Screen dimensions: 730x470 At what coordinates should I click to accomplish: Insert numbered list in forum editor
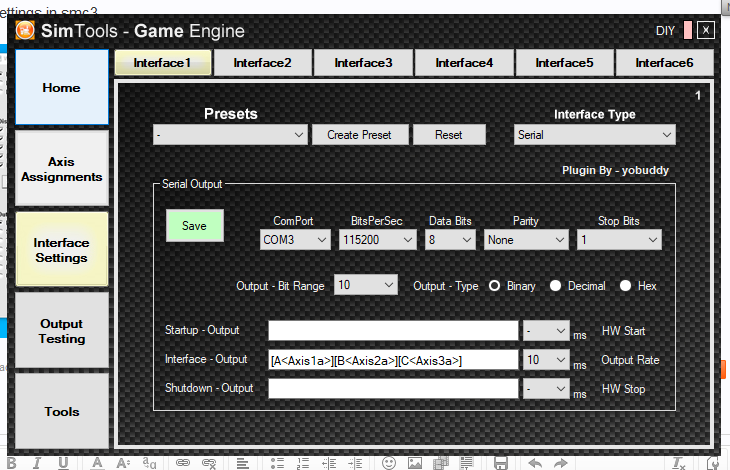coord(303,463)
